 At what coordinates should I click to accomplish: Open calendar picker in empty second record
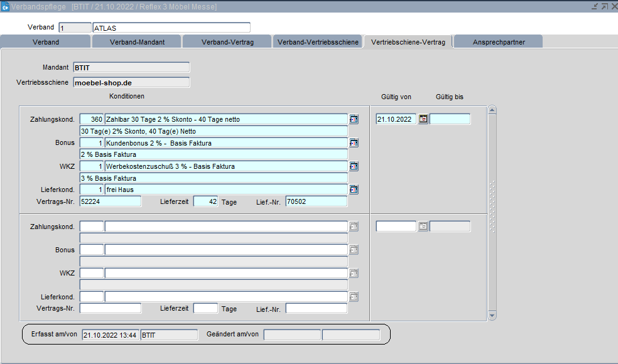(423, 227)
